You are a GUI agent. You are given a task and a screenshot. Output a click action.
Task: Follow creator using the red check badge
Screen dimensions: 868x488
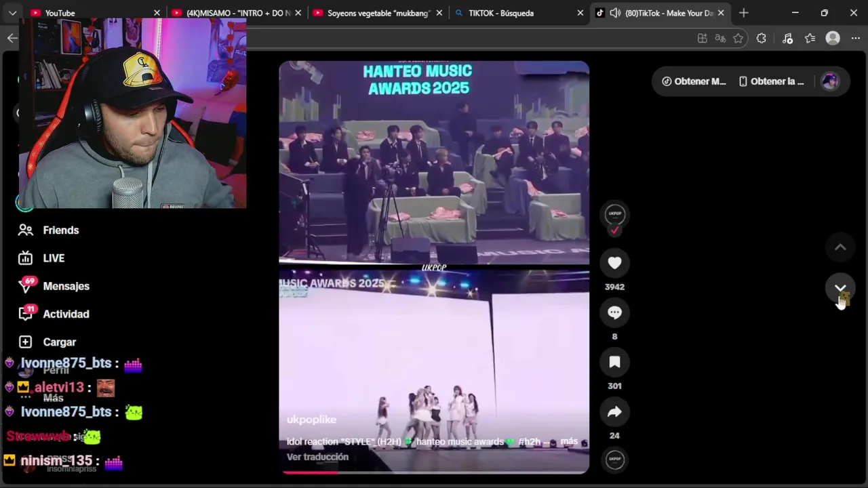614,230
